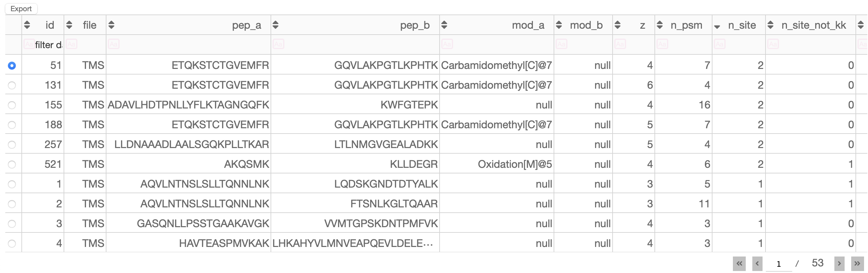868x273 pixels.
Task: Sort the file column
Action: (x=69, y=25)
